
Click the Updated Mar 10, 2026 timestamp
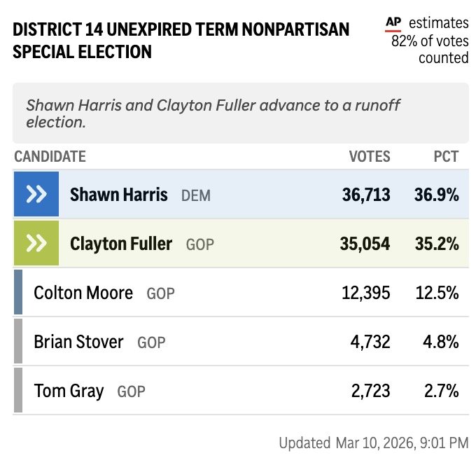pyautogui.click(x=373, y=443)
